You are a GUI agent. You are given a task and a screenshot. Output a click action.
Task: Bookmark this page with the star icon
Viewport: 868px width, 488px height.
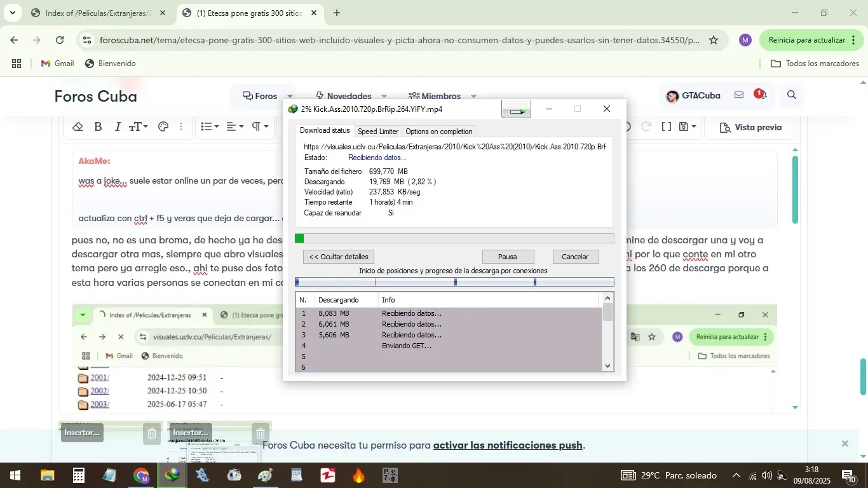(714, 40)
